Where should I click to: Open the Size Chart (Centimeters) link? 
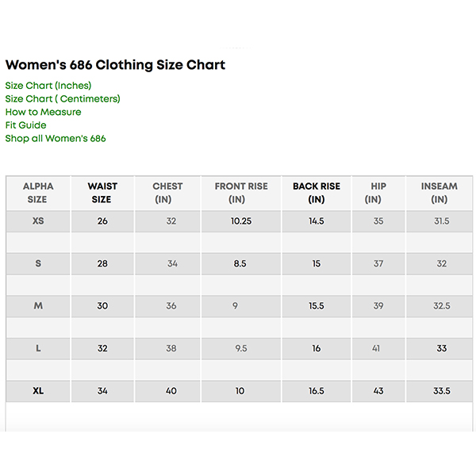(x=63, y=99)
